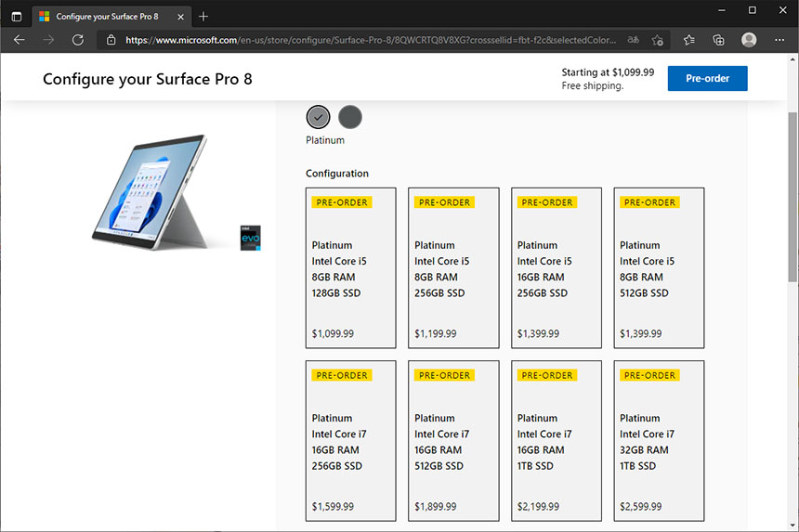Choose i5 8GB RAM 128GB SSD configuration

point(350,267)
